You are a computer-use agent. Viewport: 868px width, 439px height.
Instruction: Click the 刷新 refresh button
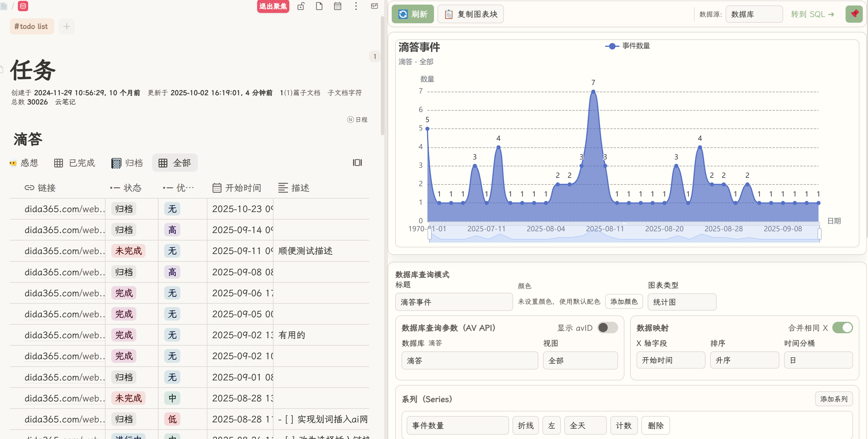click(x=412, y=14)
